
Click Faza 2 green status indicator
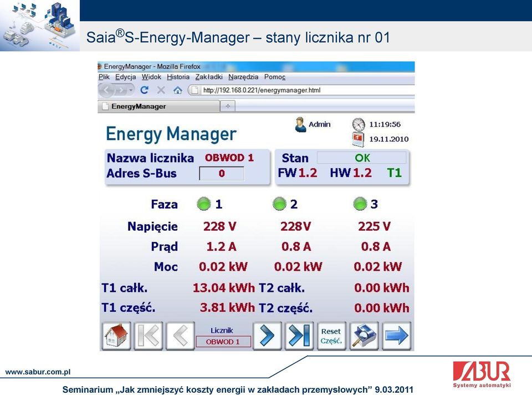279,204
